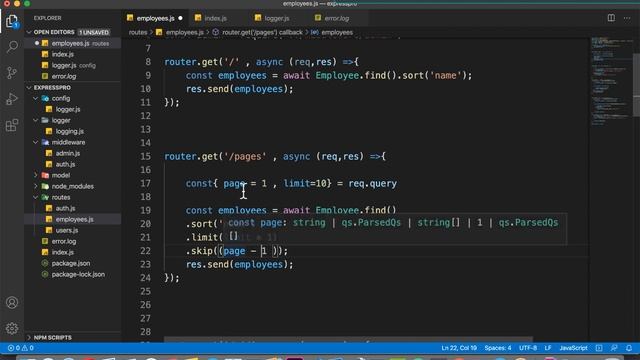Show errors and warnings in status bar

click(x=20, y=348)
